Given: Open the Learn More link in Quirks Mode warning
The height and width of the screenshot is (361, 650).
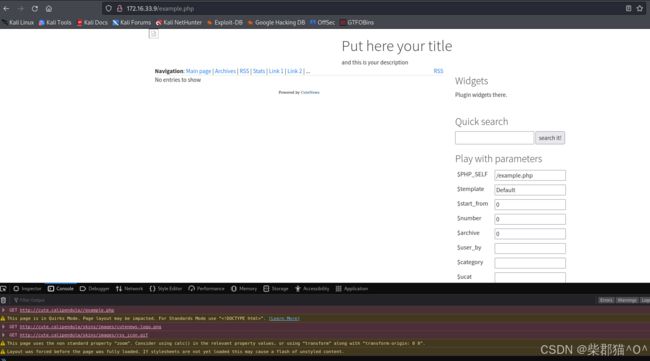Looking at the screenshot, I should tap(284, 318).
